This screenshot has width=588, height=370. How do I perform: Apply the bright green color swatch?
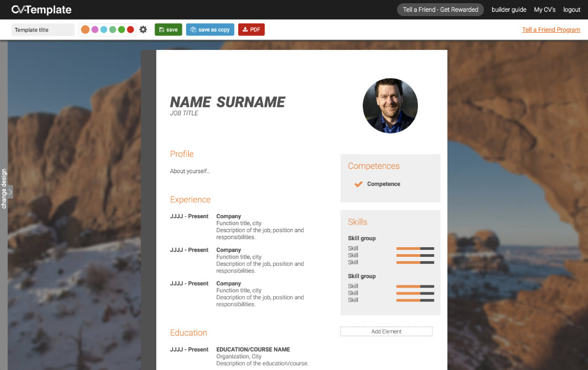(x=122, y=29)
